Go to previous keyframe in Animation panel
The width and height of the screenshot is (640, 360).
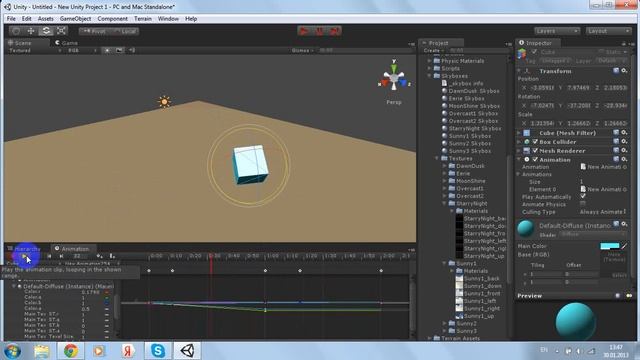coord(49,256)
